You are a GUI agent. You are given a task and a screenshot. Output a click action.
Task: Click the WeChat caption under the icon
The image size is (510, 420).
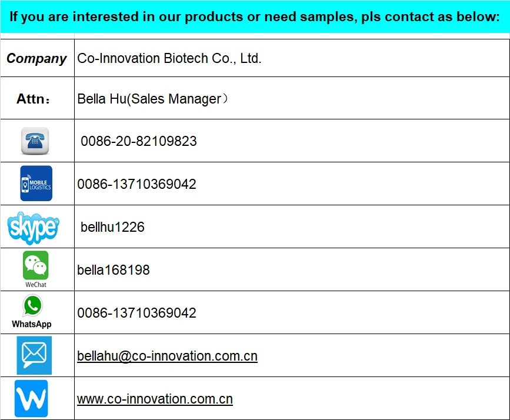pyautogui.click(x=36, y=285)
